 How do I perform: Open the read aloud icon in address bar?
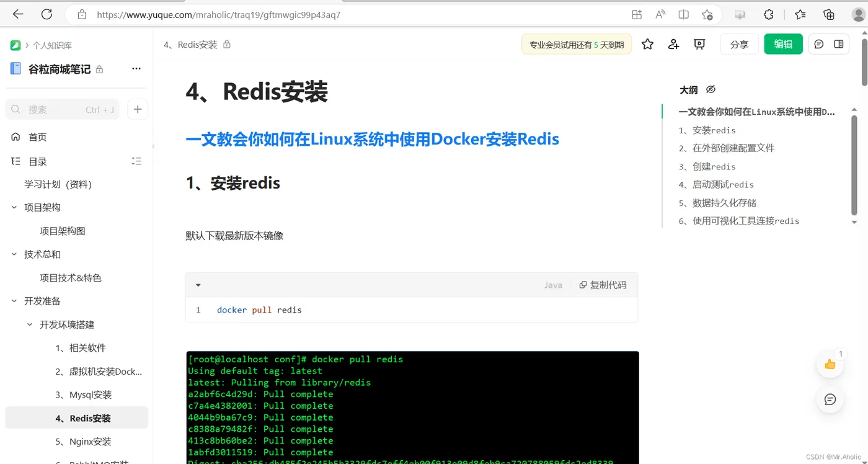pos(660,14)
